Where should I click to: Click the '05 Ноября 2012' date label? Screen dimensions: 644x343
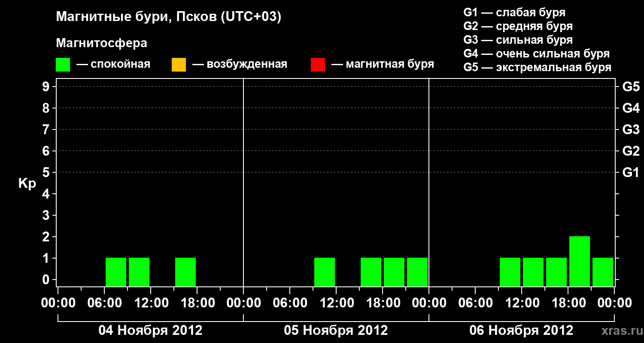click(x=336, y=331)
